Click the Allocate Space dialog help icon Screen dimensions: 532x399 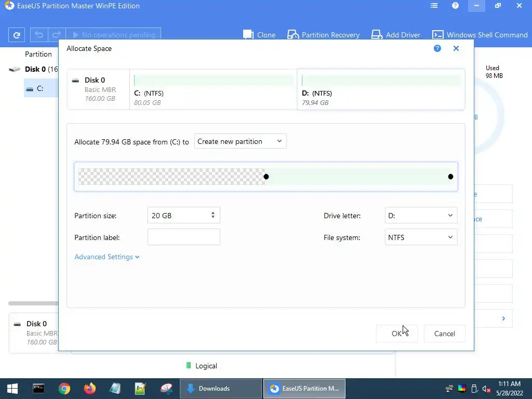[437, 48]
